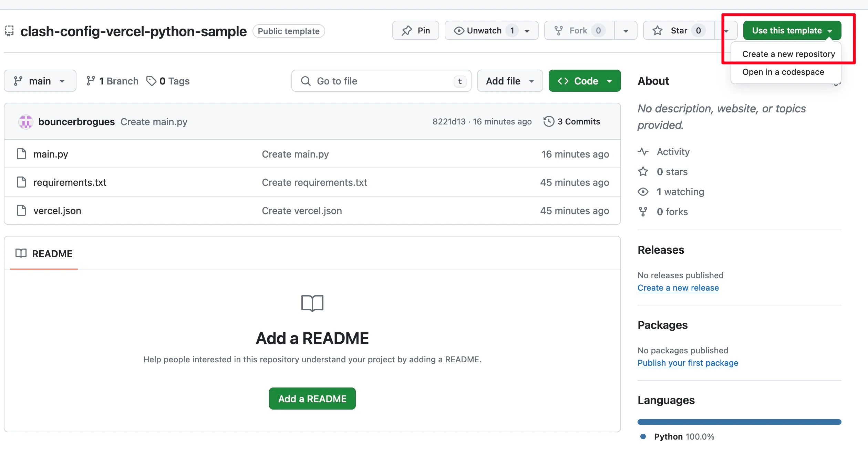Click the green Add a README button
This screenshot has height=453, width=868.
(x=312, y=399)
